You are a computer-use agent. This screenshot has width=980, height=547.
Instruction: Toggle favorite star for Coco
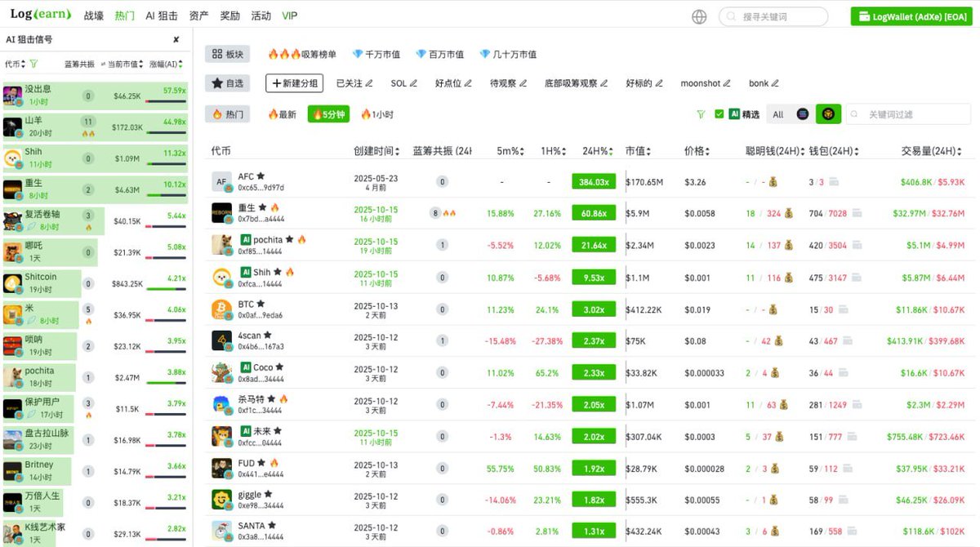pos(279,367)
